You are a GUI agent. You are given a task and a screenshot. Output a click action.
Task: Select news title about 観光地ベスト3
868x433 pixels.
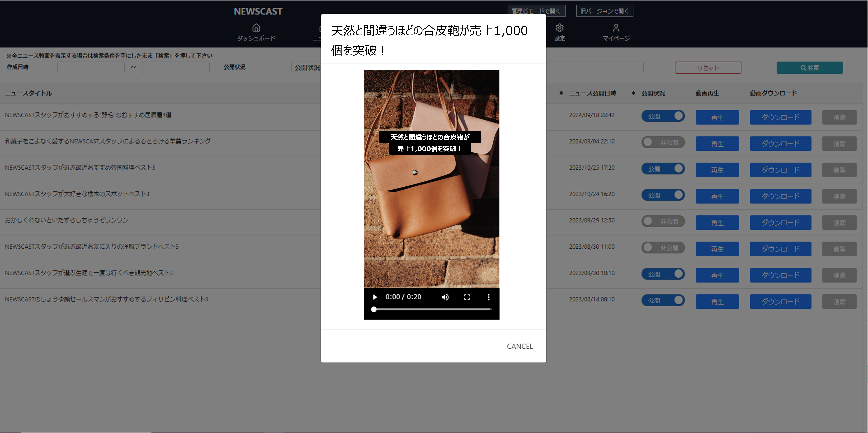pos(89,273)
